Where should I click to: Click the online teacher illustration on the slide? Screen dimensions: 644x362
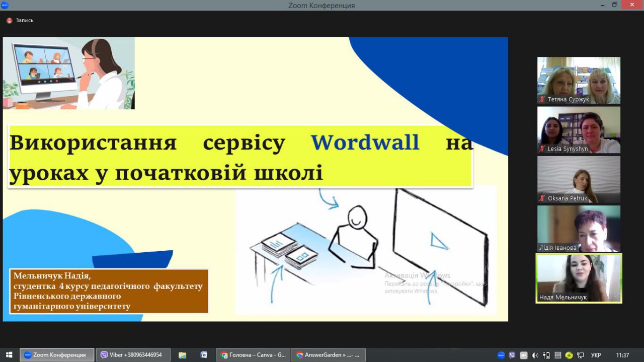click(69, 74)
